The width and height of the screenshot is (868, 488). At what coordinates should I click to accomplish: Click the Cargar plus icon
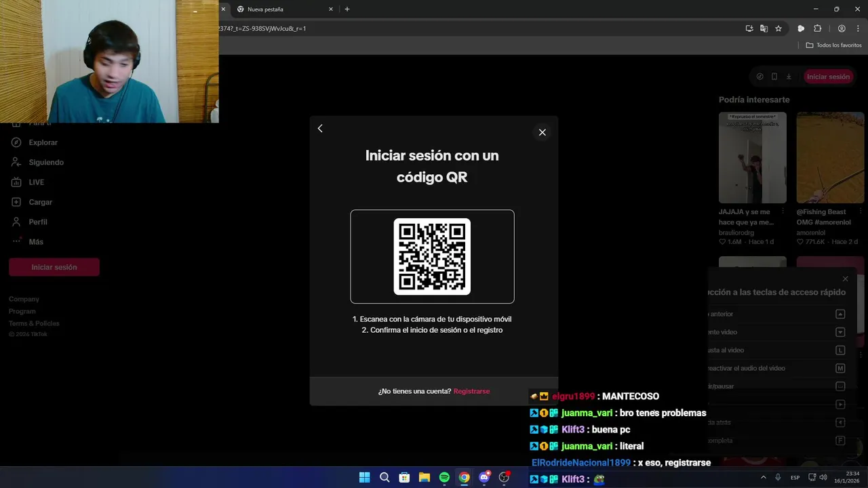(x=16, y=202)
